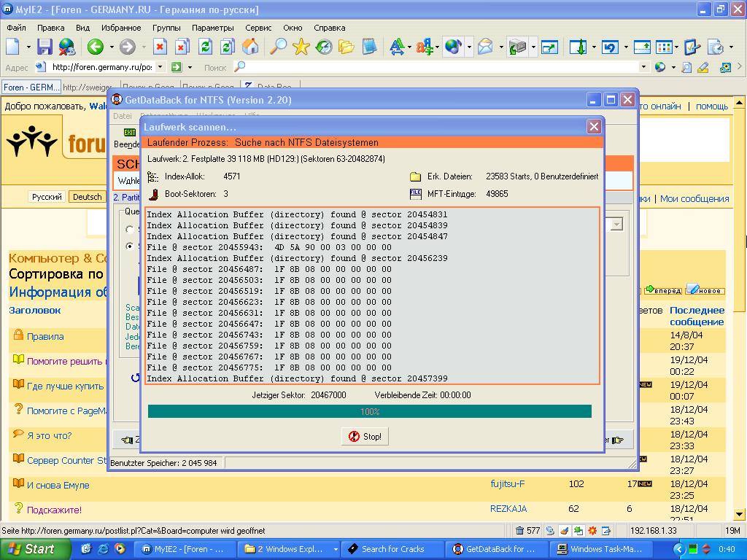Expand the Go button dropdown arrow
This screenshot has width=747, height=560.
point(190,67)
